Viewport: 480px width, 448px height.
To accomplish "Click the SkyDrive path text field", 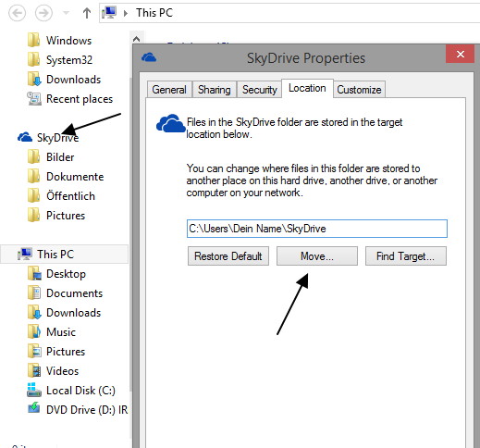I will click(x=317, y=229).
